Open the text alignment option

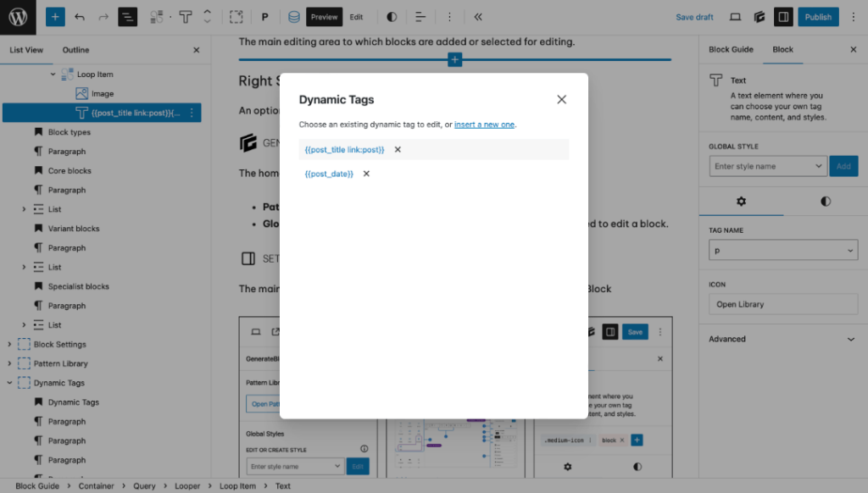coord(420,17)
